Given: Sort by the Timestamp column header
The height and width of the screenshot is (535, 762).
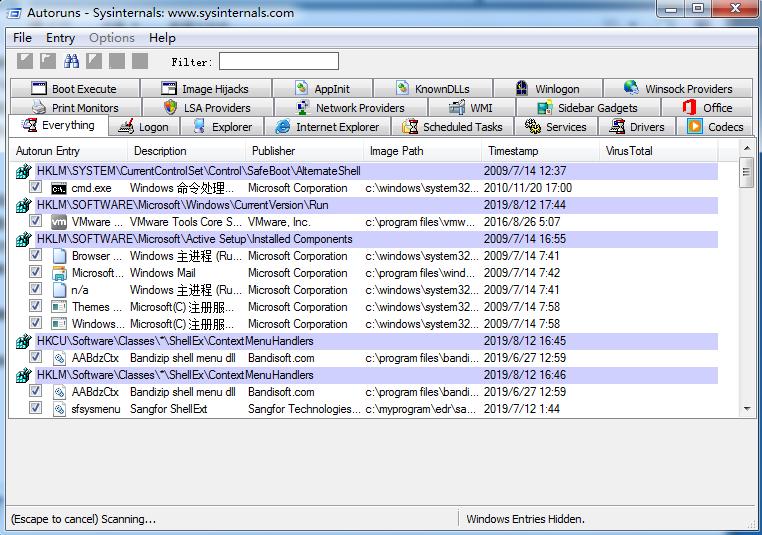Looking at the screenshot, I should pyautogui.click(x=512, y=151).
